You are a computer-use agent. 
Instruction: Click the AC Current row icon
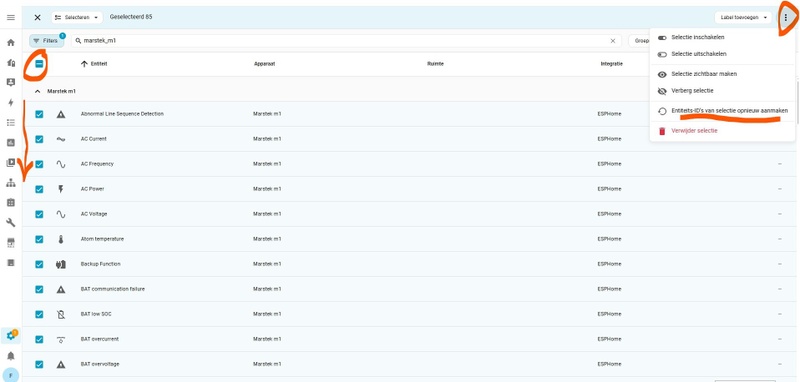point(61,139)
